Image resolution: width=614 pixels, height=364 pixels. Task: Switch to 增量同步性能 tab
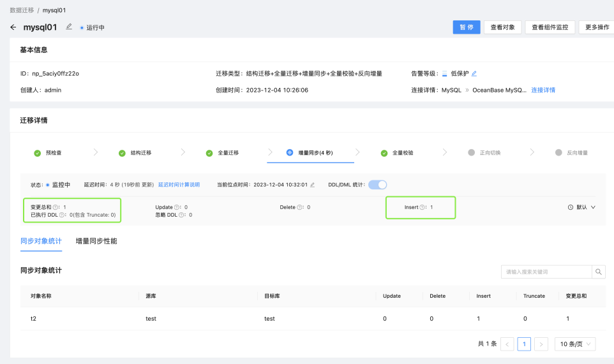pos(96,241)
